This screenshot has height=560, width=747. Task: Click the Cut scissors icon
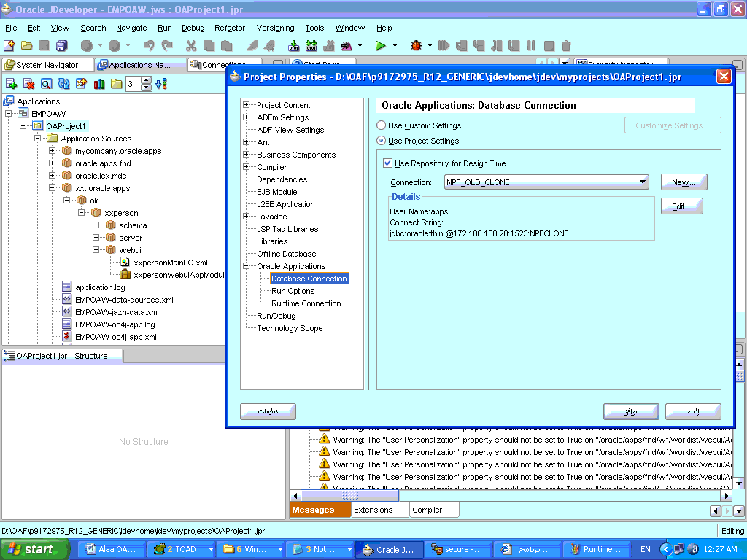[191, 46]
